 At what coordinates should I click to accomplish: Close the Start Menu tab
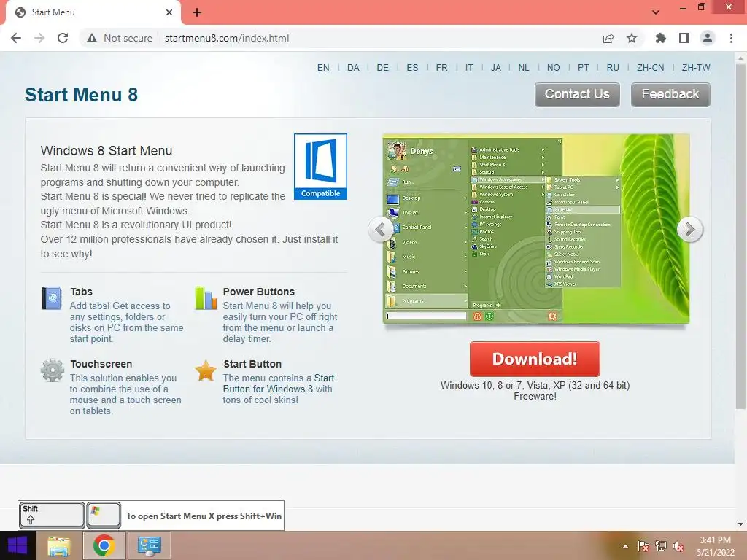[x=169, y=12]
